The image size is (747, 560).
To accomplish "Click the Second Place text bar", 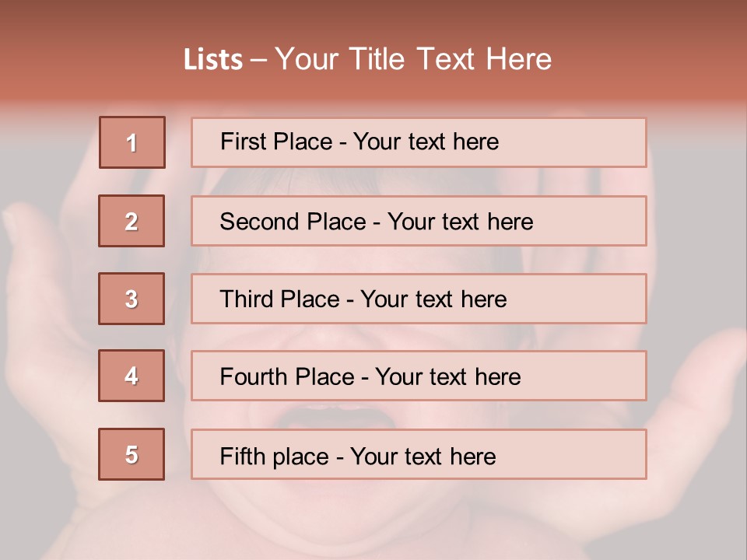I will 419,221.
